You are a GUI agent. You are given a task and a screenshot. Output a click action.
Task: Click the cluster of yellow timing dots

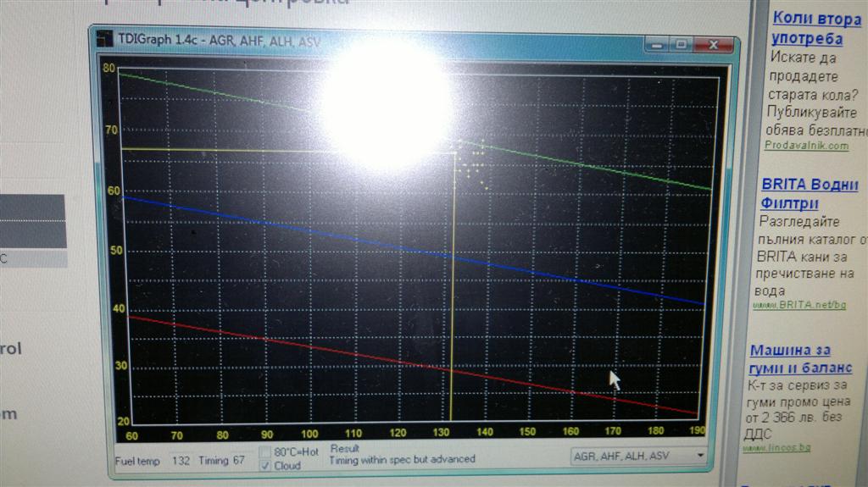click(471, 163)
